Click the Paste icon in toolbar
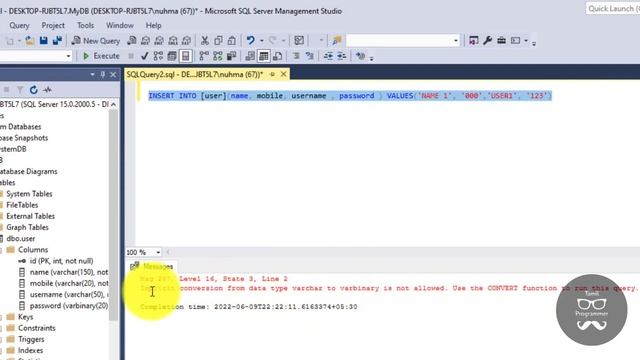Viewport: 640px width, 360px height. tap(232, 40)
